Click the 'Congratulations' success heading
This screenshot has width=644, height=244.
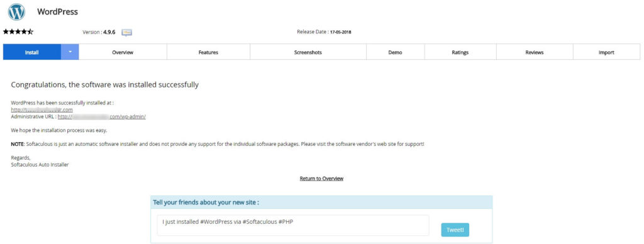pyautogui.click(x=105, y=85)
